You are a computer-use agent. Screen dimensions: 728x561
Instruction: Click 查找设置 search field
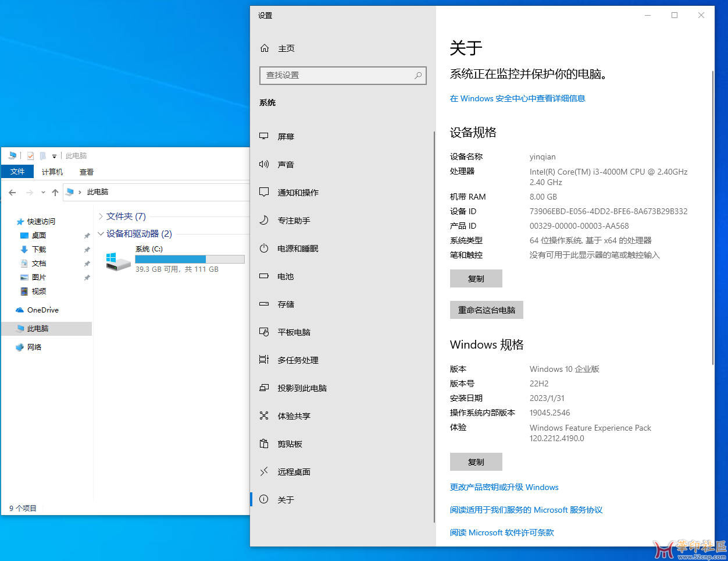[x=342, y=75]
